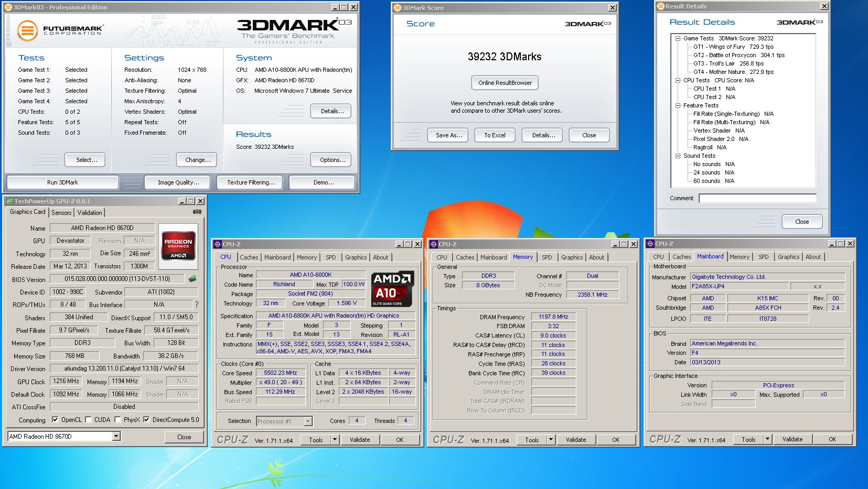Collapse the CPU Tests tree node
The height and width of the screenshot is (489, 868).
click(x=678, y=80)
